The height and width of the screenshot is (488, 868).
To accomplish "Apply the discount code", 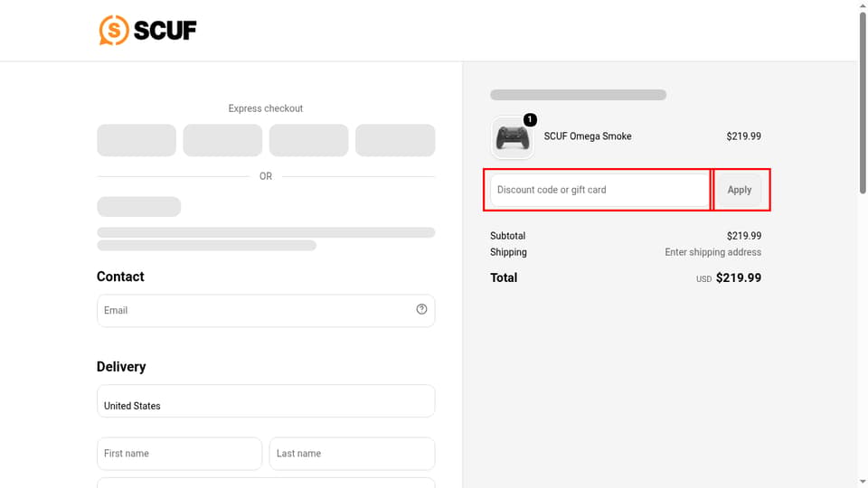I will (x=739, y=190).
